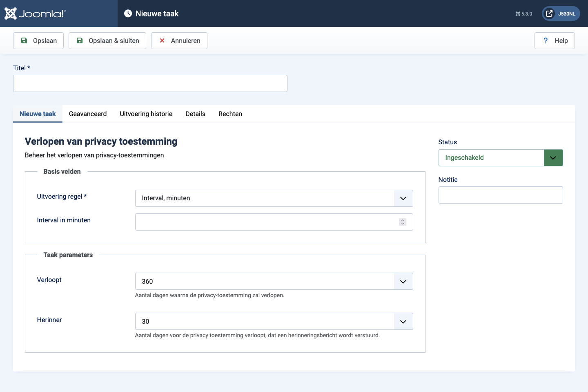This screenshot has width=588, height=392.
Task: Click the Joomla version 5.3.0 indicator
Action: click(524, 13)
